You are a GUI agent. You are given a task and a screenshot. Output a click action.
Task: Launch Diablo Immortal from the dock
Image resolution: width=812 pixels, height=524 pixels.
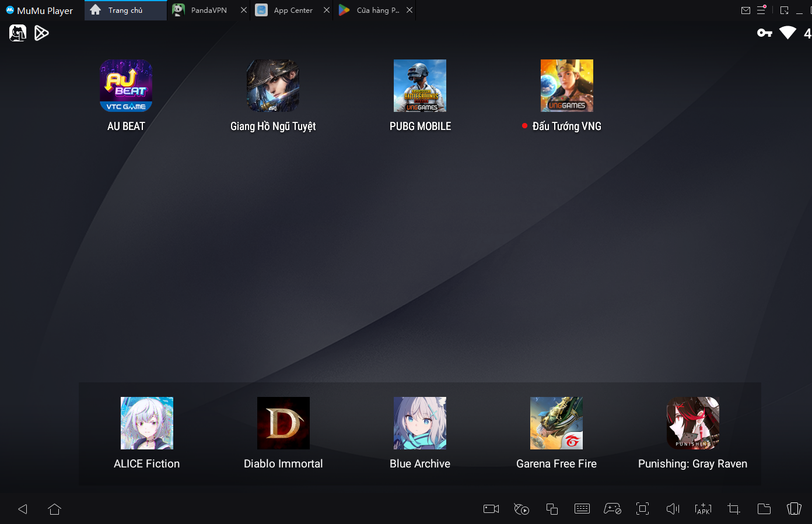(283, 423)
